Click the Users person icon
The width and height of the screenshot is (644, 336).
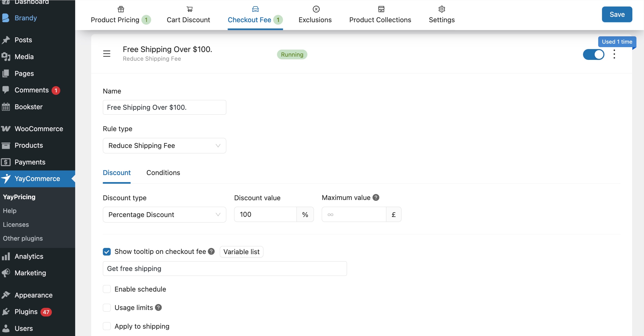(6, 328)
